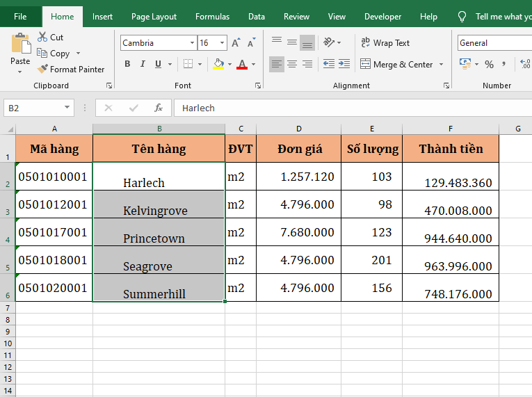Click the Insert Function fx icon

(159, 108)
